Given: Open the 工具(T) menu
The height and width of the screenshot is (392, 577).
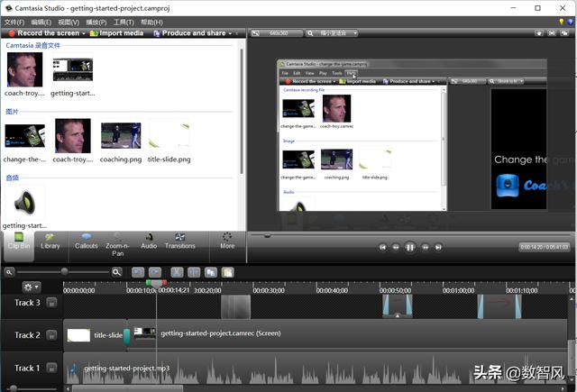Looking at the screenshot, I should (123, 22).
